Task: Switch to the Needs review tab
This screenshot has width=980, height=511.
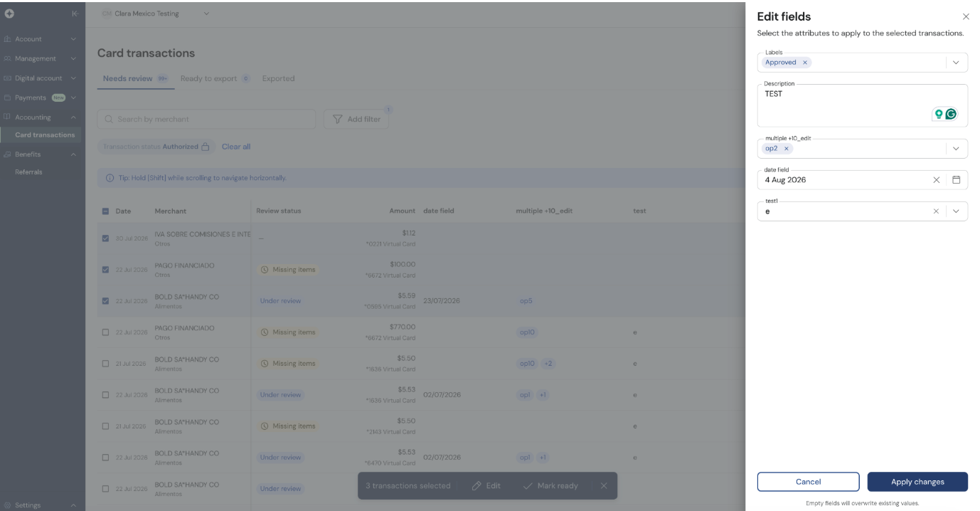Action: click(135, 79)
